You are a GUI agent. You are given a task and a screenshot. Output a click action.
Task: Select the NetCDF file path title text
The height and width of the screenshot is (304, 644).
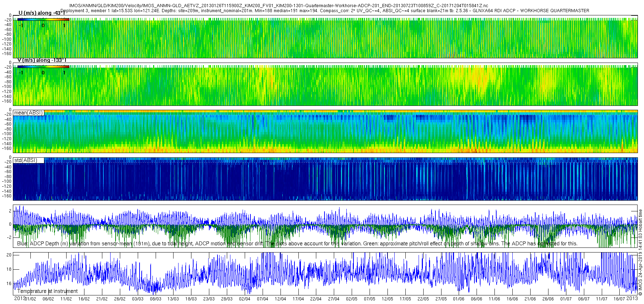click(x=279, y=6)
